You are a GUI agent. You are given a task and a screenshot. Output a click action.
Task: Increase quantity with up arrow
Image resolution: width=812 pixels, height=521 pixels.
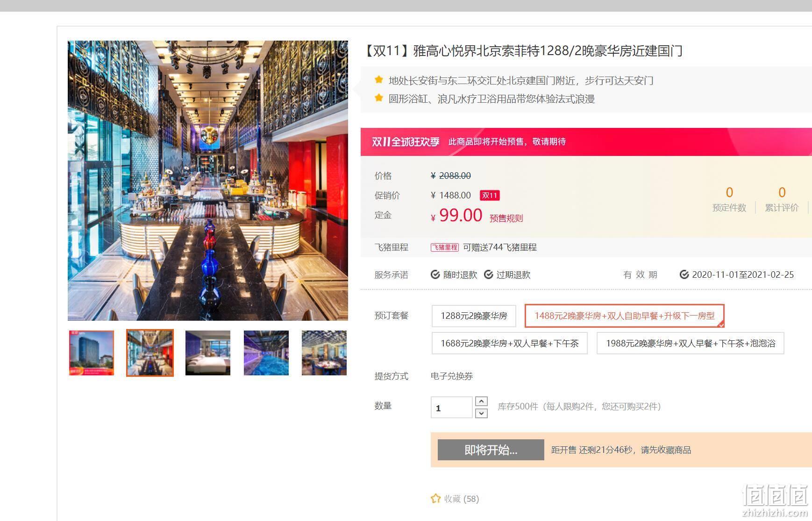click(x=481, y=401)
